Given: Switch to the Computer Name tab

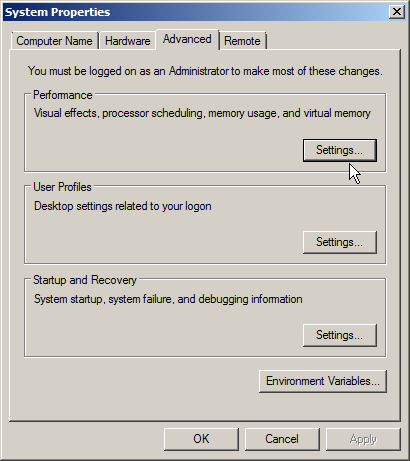Looking at the screenshot, I should [54, 41].
